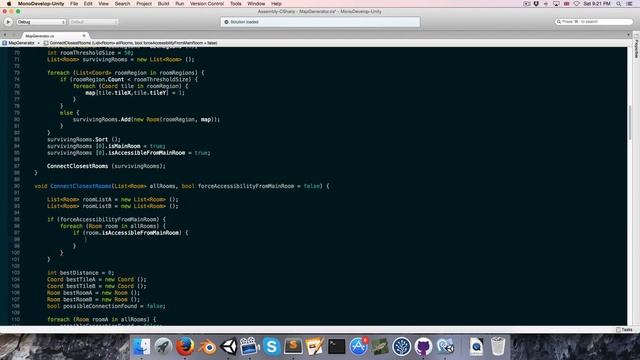640x360 pixels.
Task: Open Firefox from the Dock
Action: pyautogui.click(x=185, y=347)
